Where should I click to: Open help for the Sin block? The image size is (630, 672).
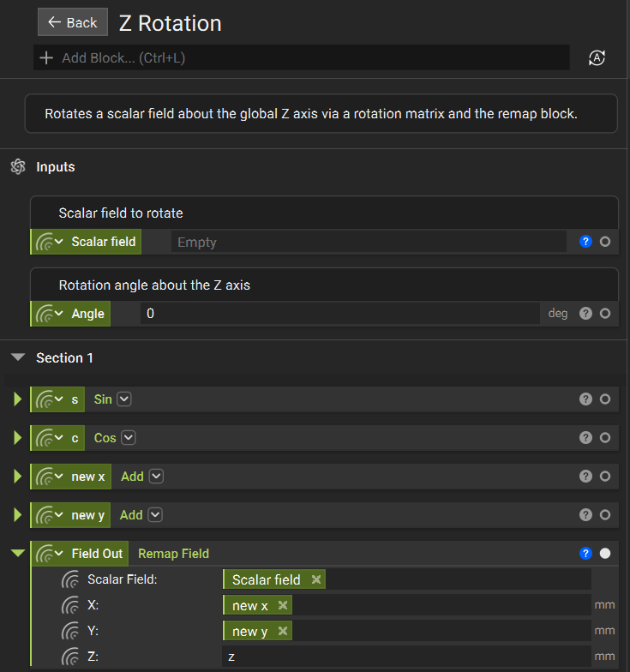586,399
